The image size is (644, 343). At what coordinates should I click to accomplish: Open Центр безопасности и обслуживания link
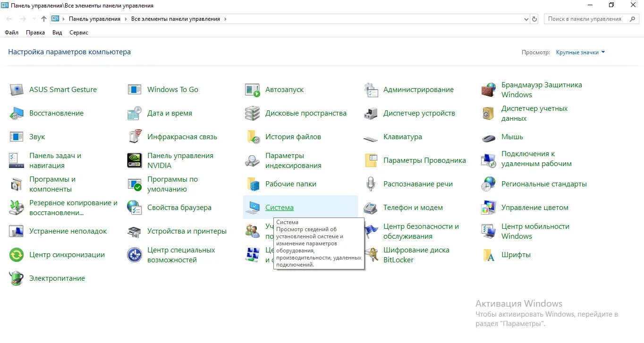[x=421, y=231]
